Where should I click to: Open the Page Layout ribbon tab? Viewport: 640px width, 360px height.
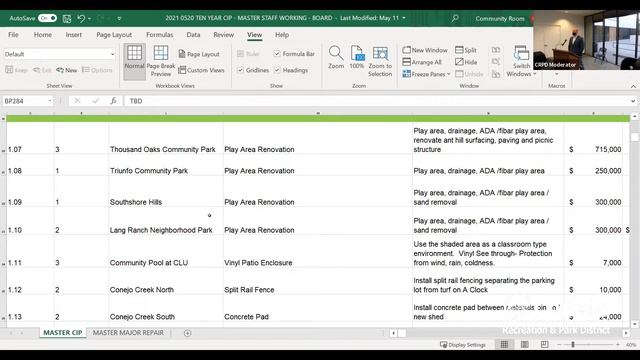(x=114, y=35)
